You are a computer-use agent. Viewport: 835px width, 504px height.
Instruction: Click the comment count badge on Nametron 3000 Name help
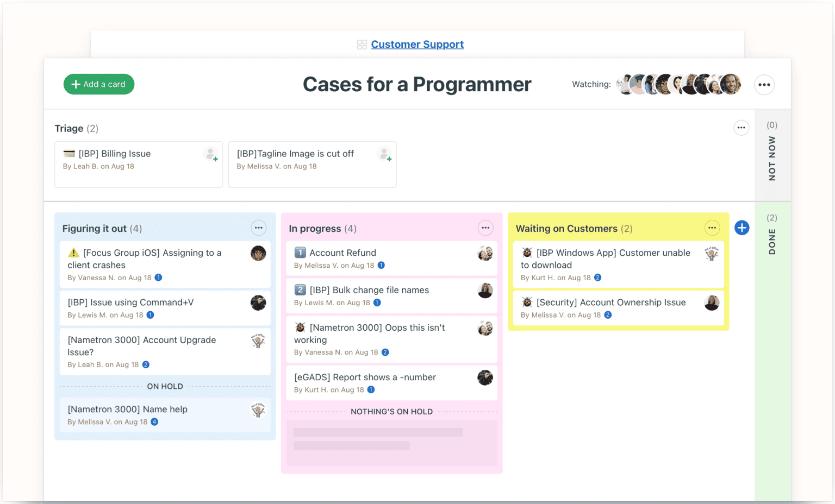(x=154, y=421)
